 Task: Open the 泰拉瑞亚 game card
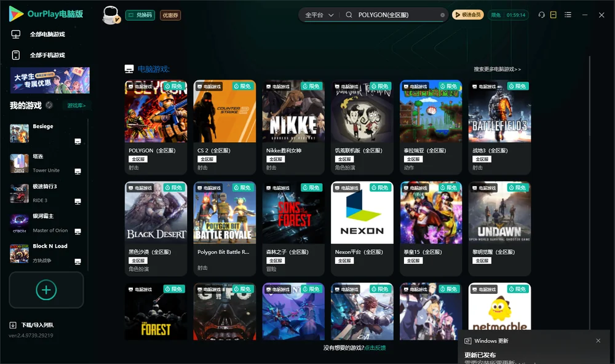coord(431,127)
